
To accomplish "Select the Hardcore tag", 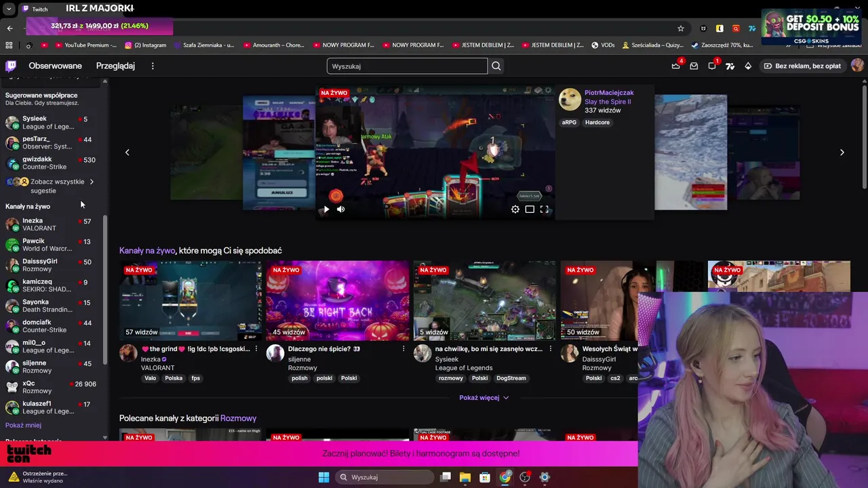I will point(597,123).
